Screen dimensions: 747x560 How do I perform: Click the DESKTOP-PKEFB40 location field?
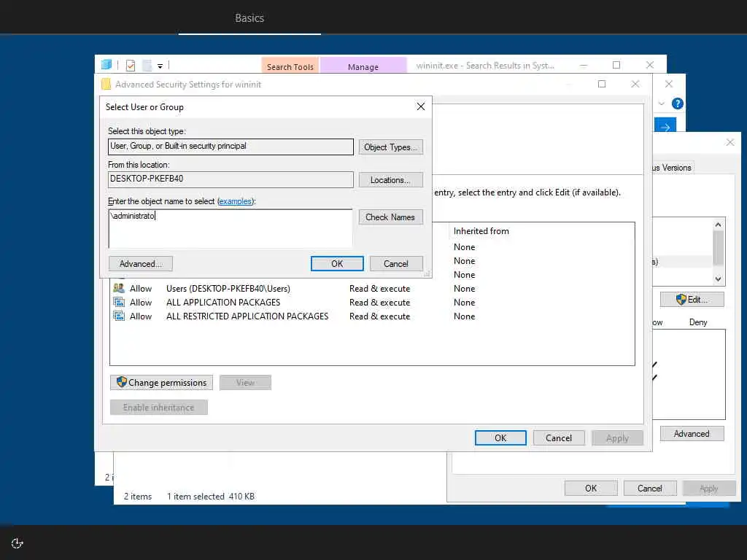(x=231, y=179)
